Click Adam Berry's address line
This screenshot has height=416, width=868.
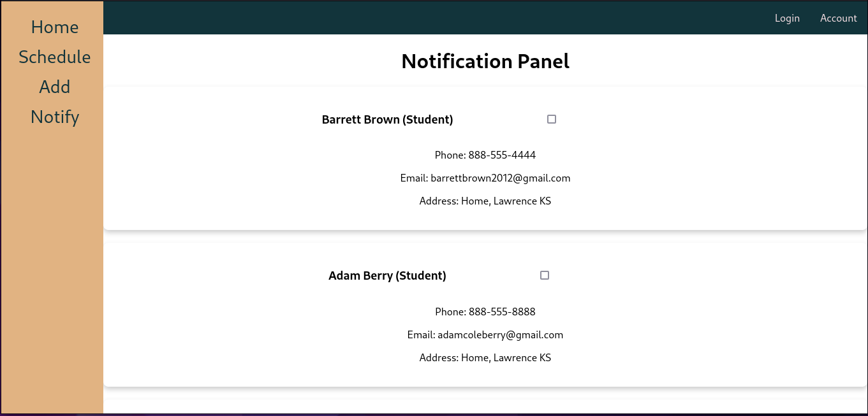pos(485,358)
